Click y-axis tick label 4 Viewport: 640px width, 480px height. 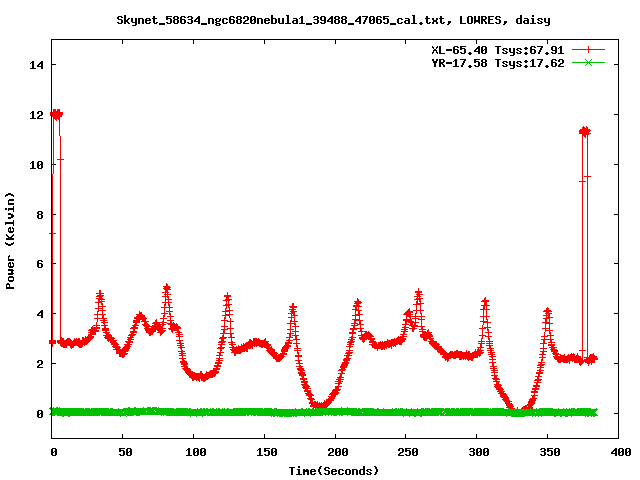pyautogui.click(x=40, y=314)
